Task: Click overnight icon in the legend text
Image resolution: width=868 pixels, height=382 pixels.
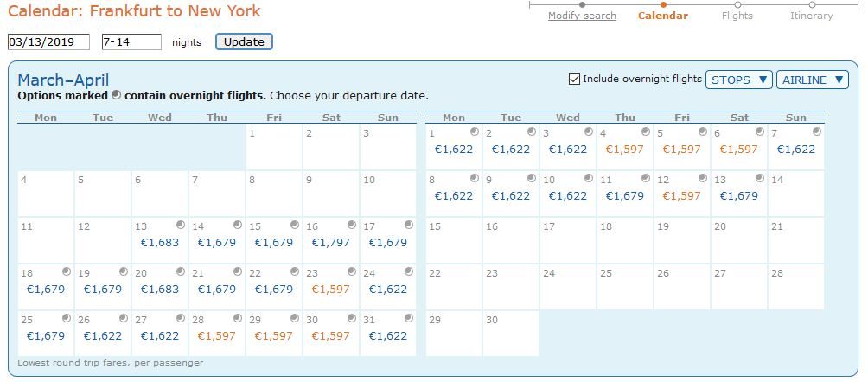Action: tap(116, 95)
